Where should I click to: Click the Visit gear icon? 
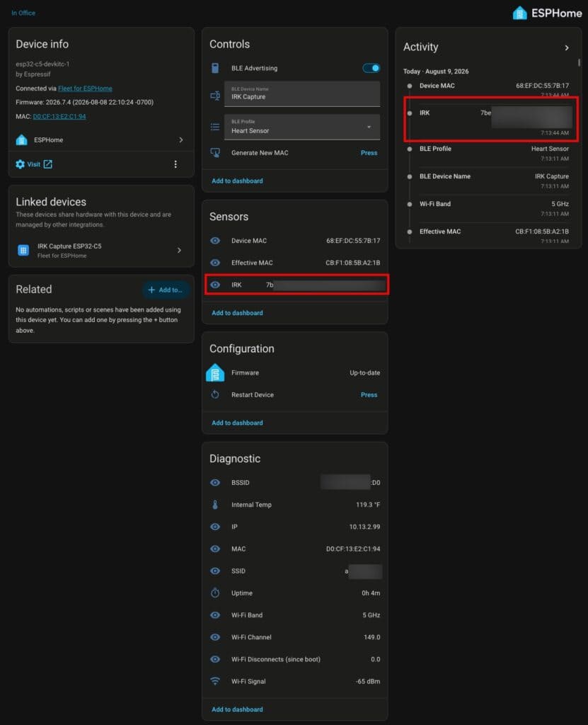(x=20, y=164)
